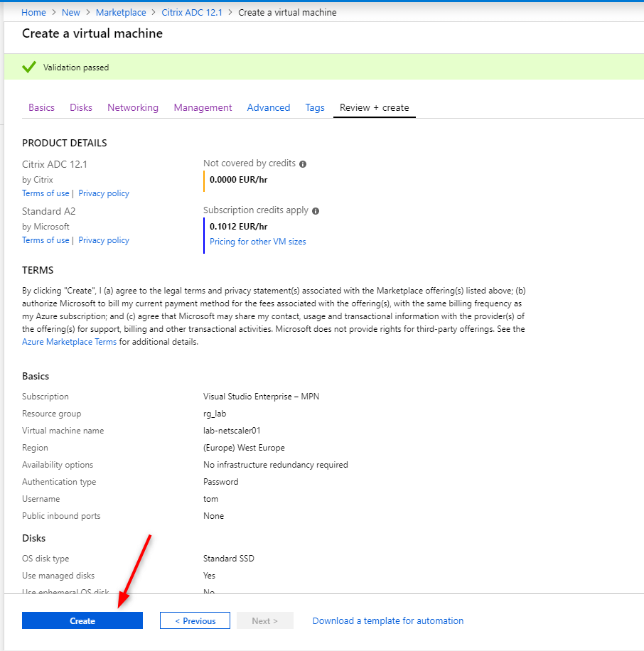644x651 pixels.
Task: Click the disabled Next button
Action: (x=265, y=620)
